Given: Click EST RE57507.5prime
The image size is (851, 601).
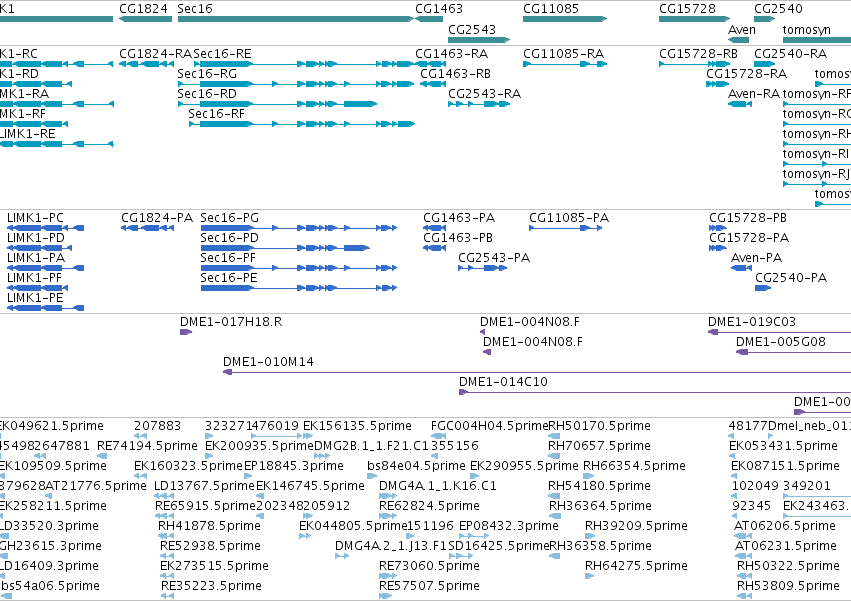Looking at the screenshot, I should point(429,586).
